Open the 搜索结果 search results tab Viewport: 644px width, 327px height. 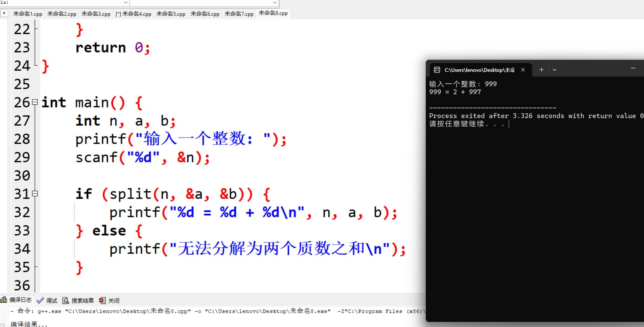click(78, 301)
